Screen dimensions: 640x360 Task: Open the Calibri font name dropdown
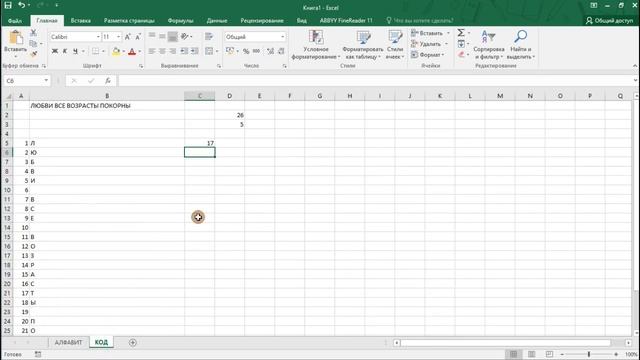pyautogui.click(x=98, y=37)
